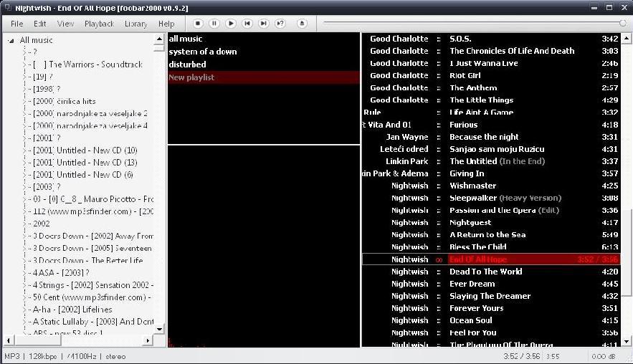Screen dimensions: 633x364
Task: Select the track 'Ever Dream' by Nightwish
Action: coord(472,284)
